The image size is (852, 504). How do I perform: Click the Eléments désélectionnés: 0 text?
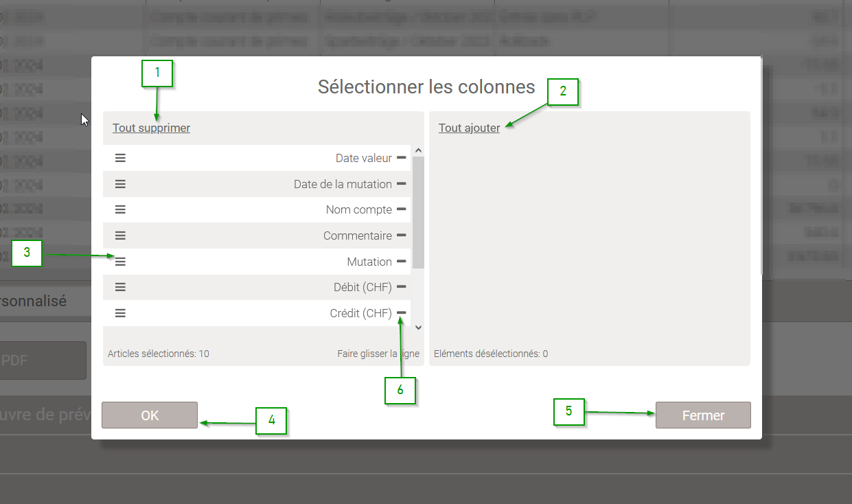pos(491,354)
